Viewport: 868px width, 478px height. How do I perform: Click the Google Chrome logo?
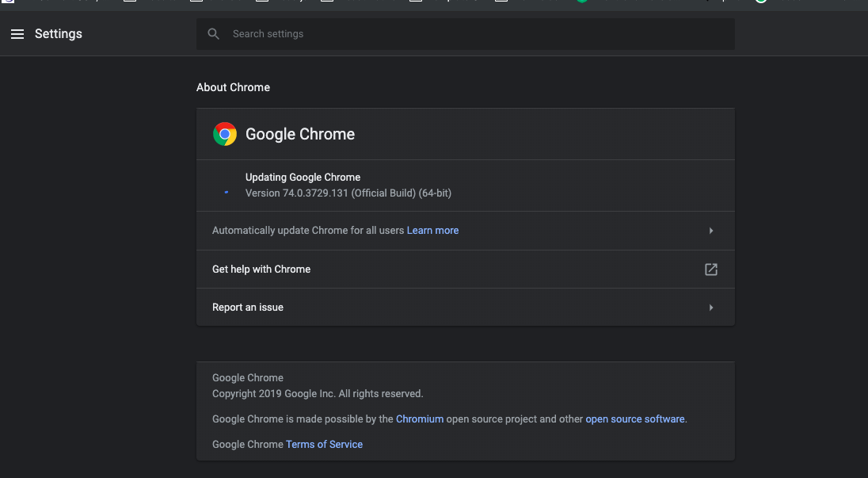pos(225,134)
